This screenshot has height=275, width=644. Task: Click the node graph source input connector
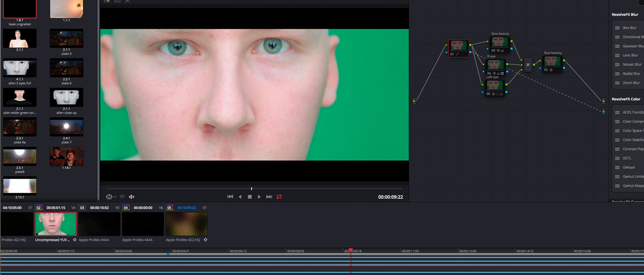[x=414, y=101]
